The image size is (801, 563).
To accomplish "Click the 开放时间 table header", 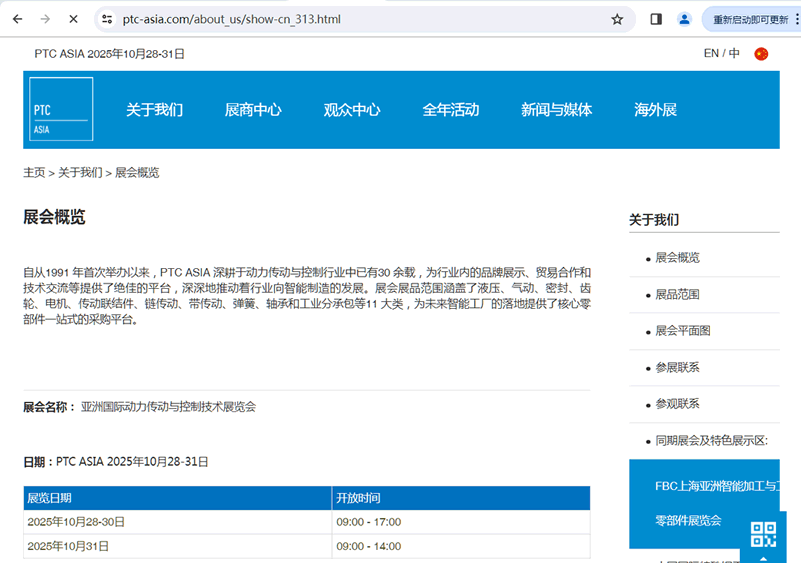I will 461,498.
